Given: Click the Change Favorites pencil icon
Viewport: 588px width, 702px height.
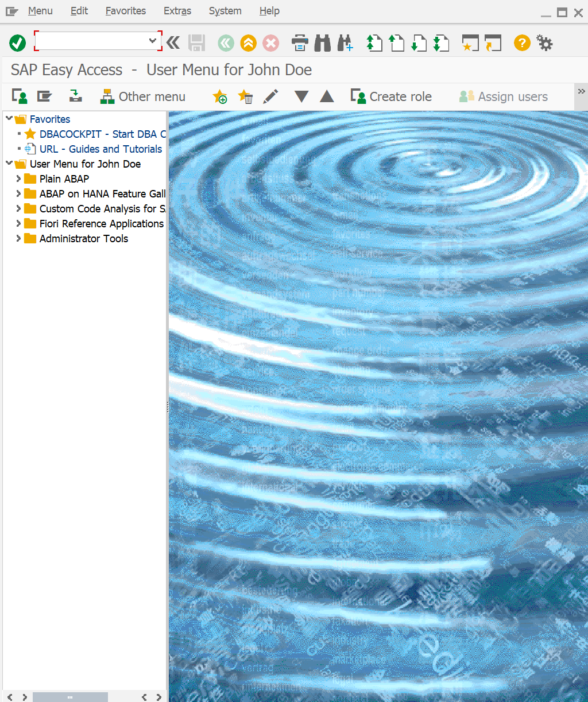Looking at the screenshot, I should [x=270, y=96].
